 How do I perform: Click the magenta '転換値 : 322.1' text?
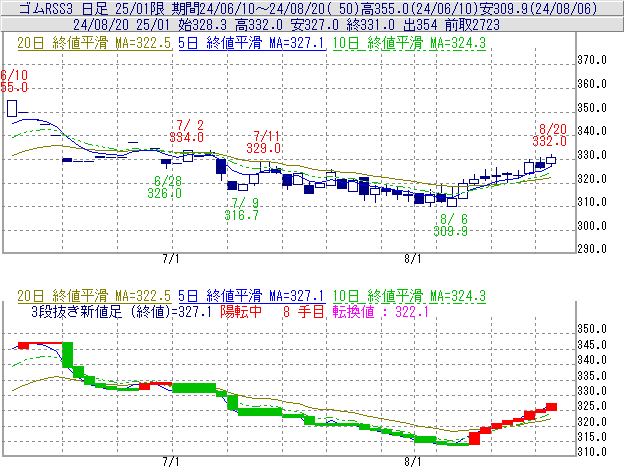point(380,311)
